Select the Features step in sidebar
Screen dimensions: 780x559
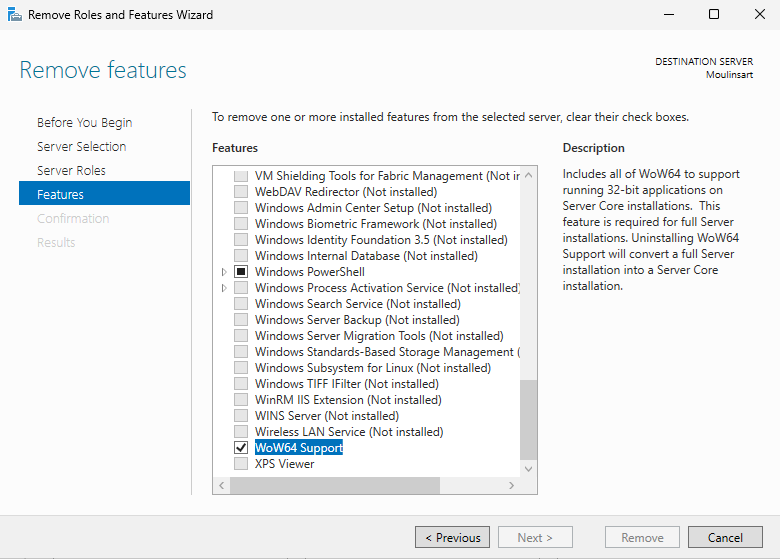point(60,194)
